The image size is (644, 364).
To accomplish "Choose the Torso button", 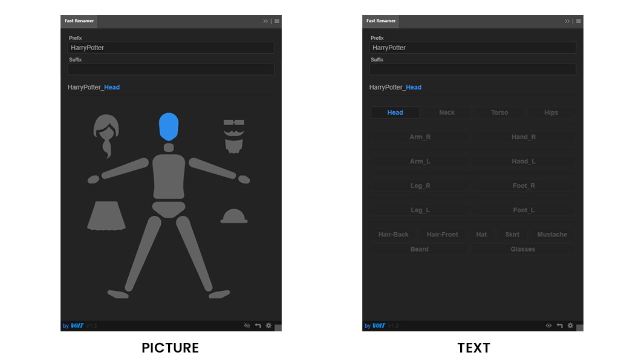I will pyautogui.click(x=499, y=112).
